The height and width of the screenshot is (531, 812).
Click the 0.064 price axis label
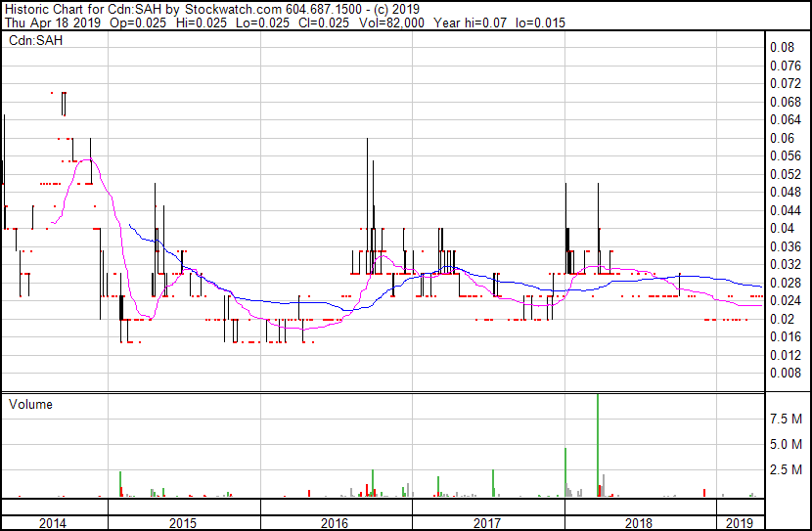pyautogui.click(x=785, y=119)
